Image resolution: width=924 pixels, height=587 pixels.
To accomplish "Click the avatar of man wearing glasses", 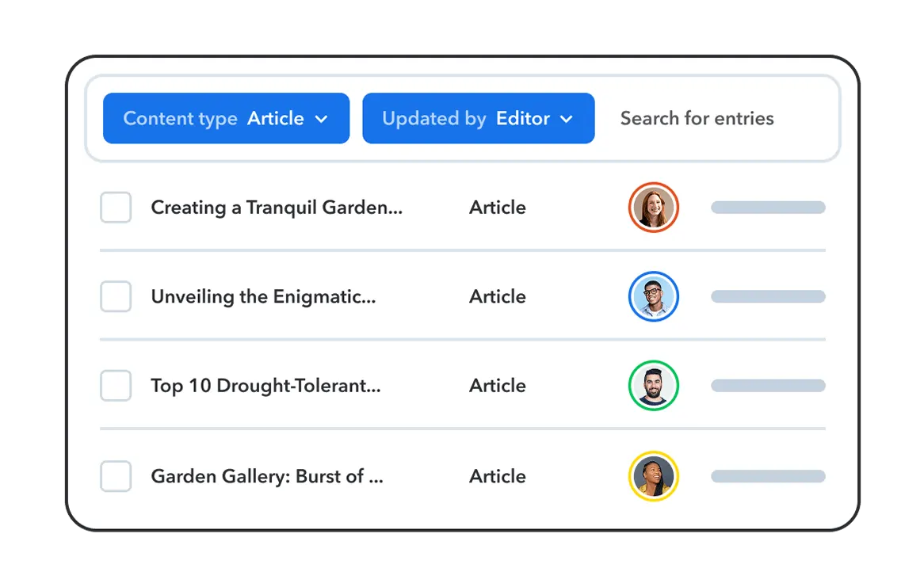I will point(653,296).
